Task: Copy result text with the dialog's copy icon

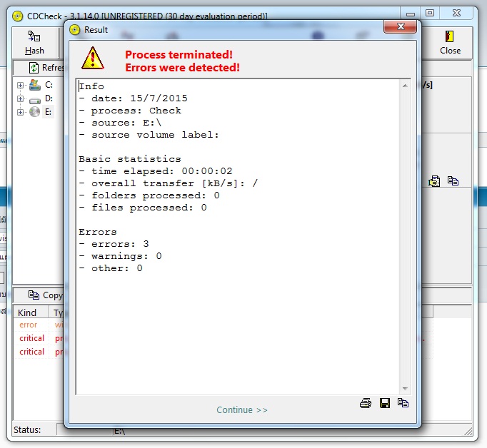Action: pyautogui.click(x=403, y=403)
